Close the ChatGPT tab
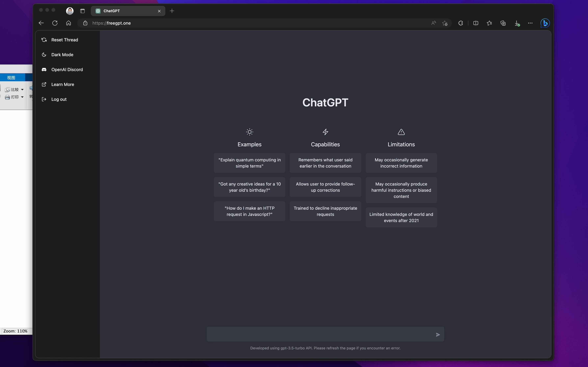588x367 pixels. point(159,11)
